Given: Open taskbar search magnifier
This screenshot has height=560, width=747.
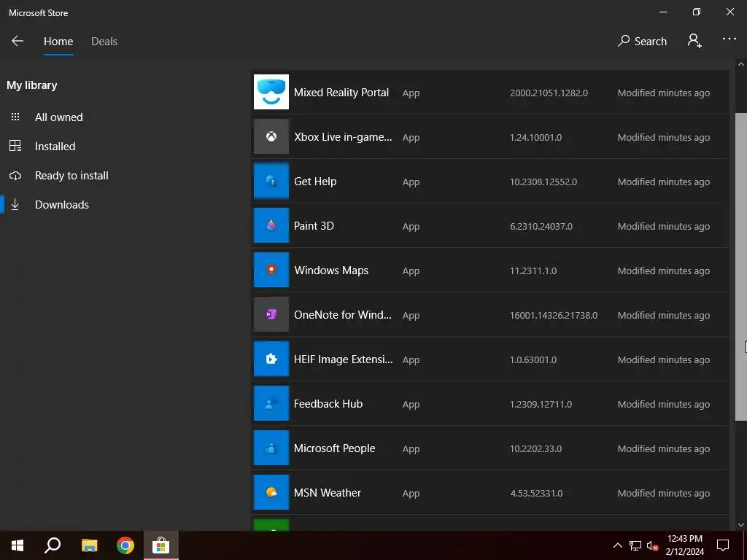Looking at the screenshot, I should click(x=53, y=545).
